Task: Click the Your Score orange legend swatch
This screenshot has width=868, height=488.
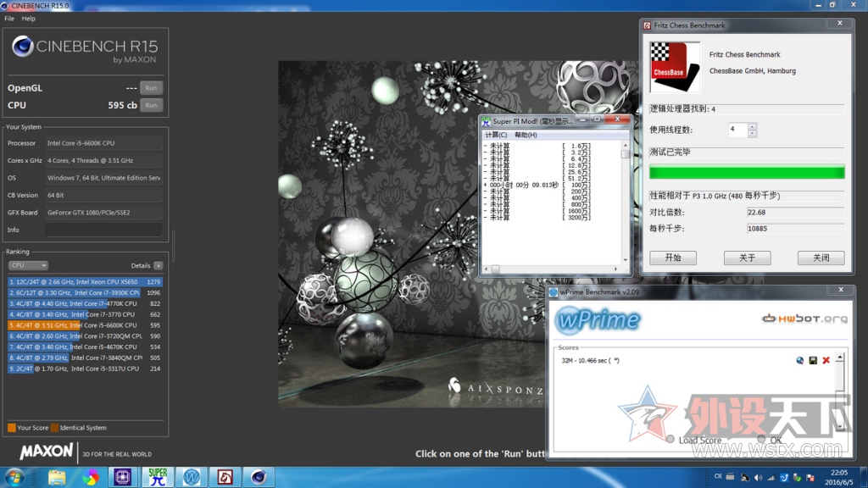Action: click(x=12, y=428)
